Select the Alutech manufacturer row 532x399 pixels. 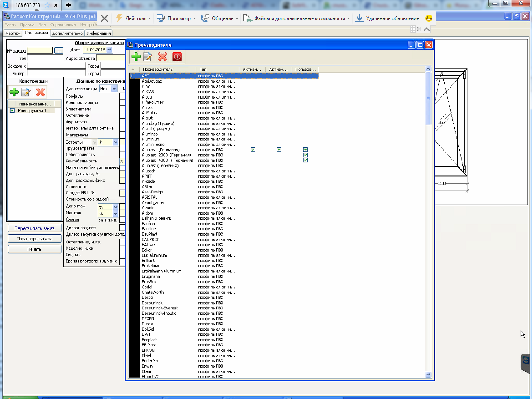224,171
